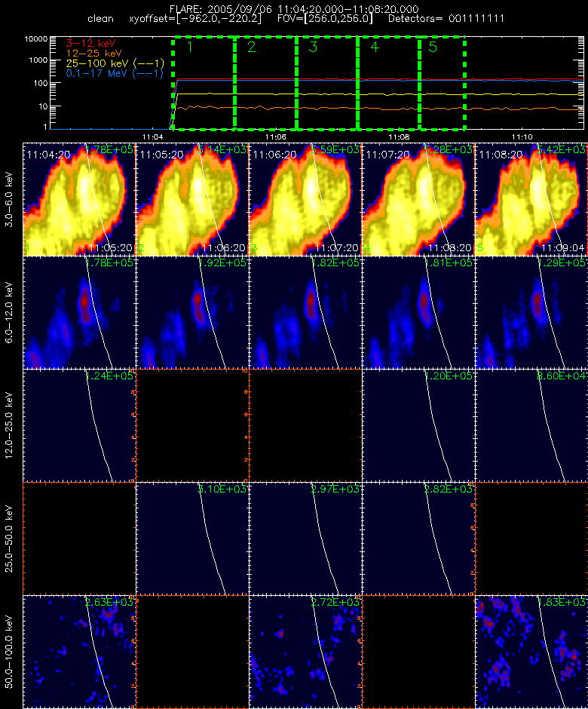Open the 3.0-6.0 keV image ending 11:08:20
The image size is (588, 709).
click(418, 199)
